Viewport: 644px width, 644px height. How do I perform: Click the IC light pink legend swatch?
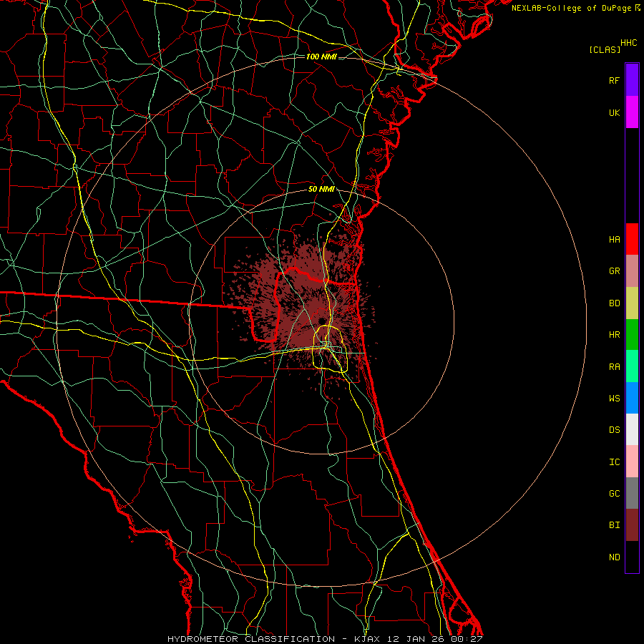click(x=632, y=462)
